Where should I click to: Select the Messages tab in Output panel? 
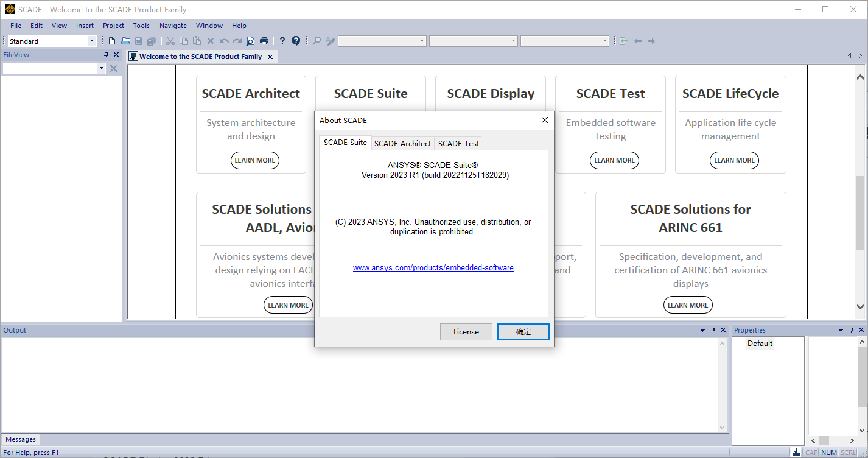tap(21, 439)
